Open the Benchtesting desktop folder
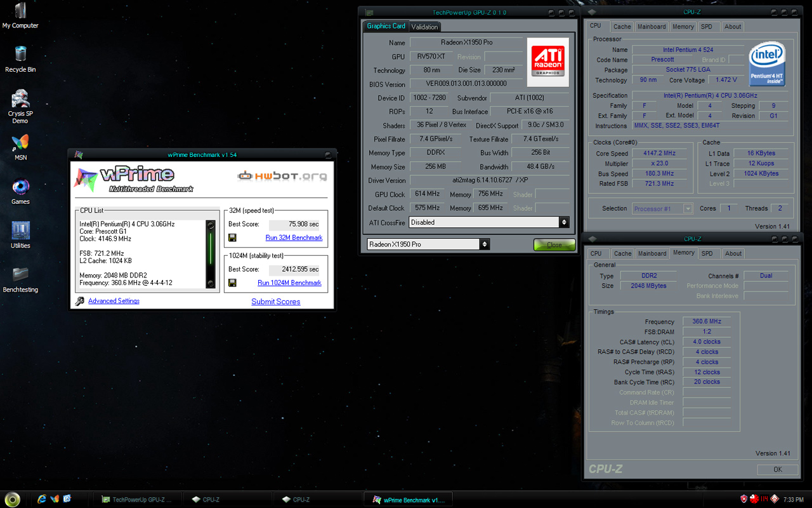Viewport: 812px width, 508px height. [x=20, y=279]
